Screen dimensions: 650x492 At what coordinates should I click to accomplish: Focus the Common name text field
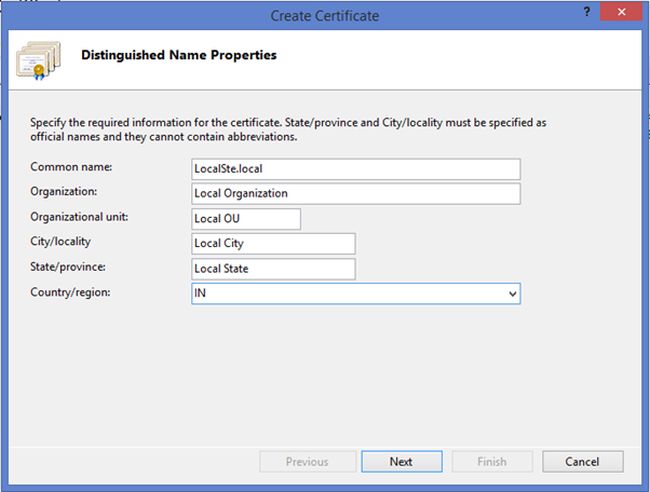pyautogui.click(x=355, y=169)
